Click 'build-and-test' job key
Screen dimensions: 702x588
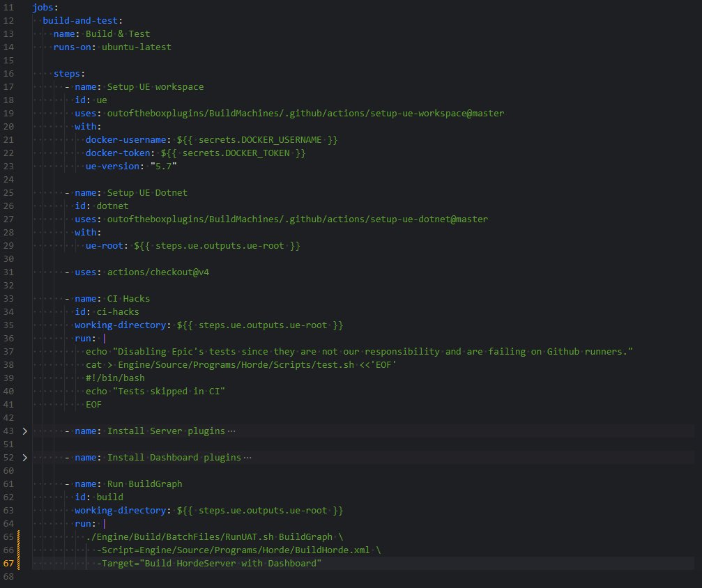click(80, 21)
